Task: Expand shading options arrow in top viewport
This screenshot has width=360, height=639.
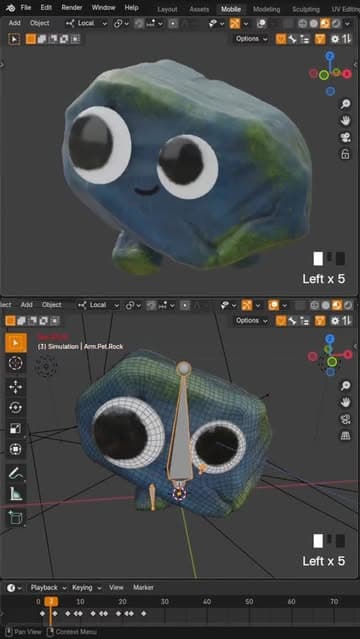Action: [347, 24]
